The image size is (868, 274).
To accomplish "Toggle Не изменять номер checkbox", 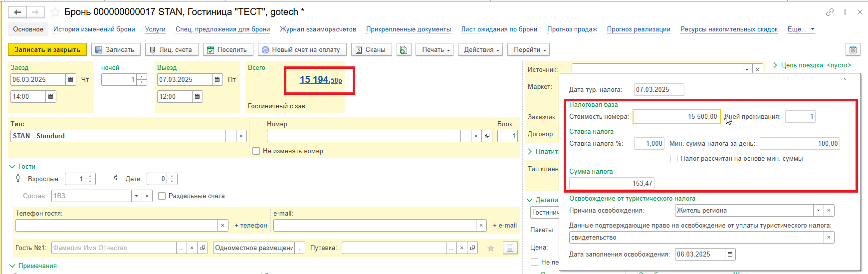I will [256, 151].
